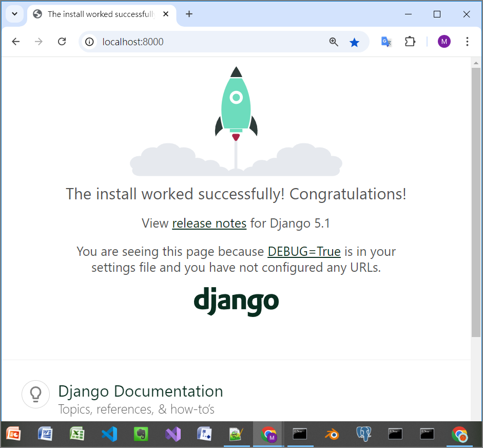Open the purple M profile menu

444,42
